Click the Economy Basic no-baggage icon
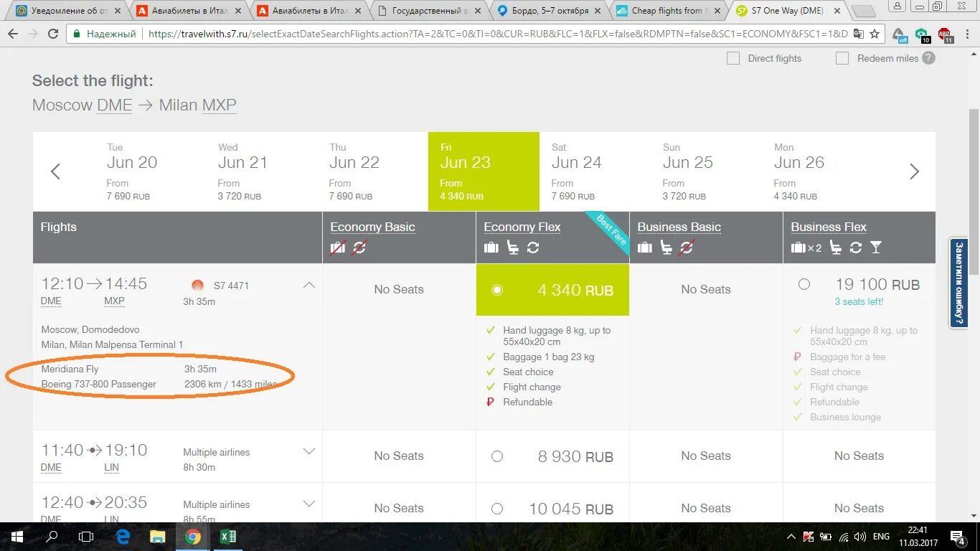The height and width of the screenshot is (551, 980). [338, 248]
